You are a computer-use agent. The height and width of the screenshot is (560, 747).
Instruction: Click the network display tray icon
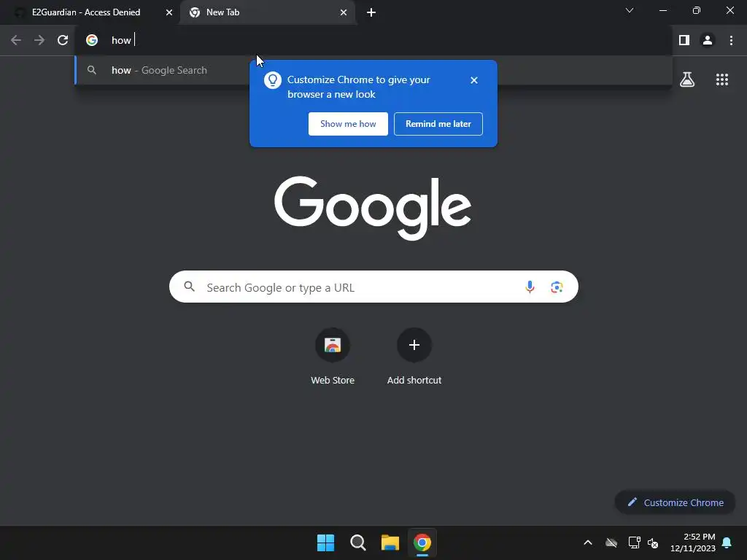click(634, 542)
